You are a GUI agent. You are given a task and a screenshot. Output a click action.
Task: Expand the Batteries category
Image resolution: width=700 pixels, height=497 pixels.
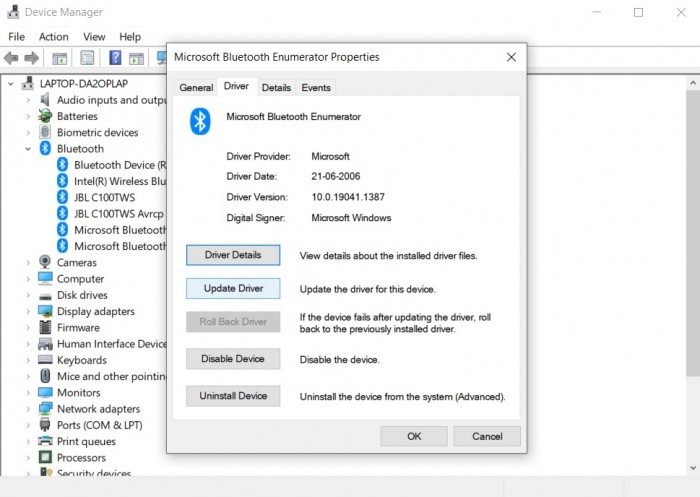[x=28, y=116]
